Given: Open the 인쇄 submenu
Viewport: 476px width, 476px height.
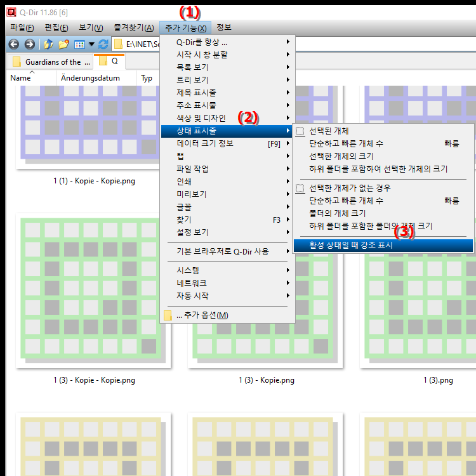Looking at the screenshot, I should point(227,182).
